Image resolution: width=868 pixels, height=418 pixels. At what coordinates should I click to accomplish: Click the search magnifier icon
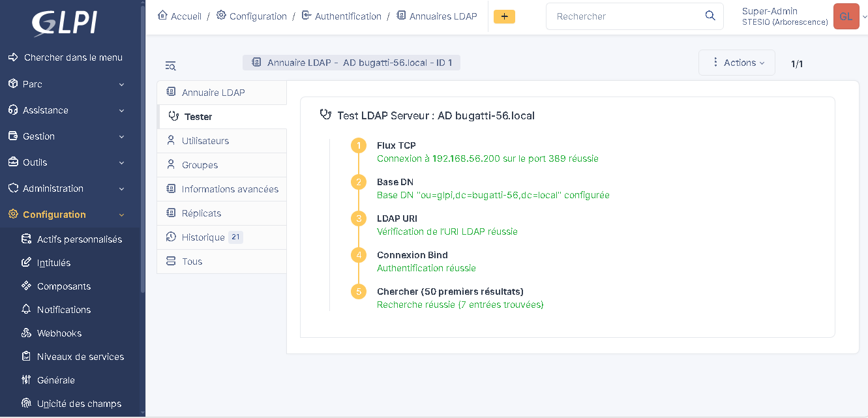[710, 16]
